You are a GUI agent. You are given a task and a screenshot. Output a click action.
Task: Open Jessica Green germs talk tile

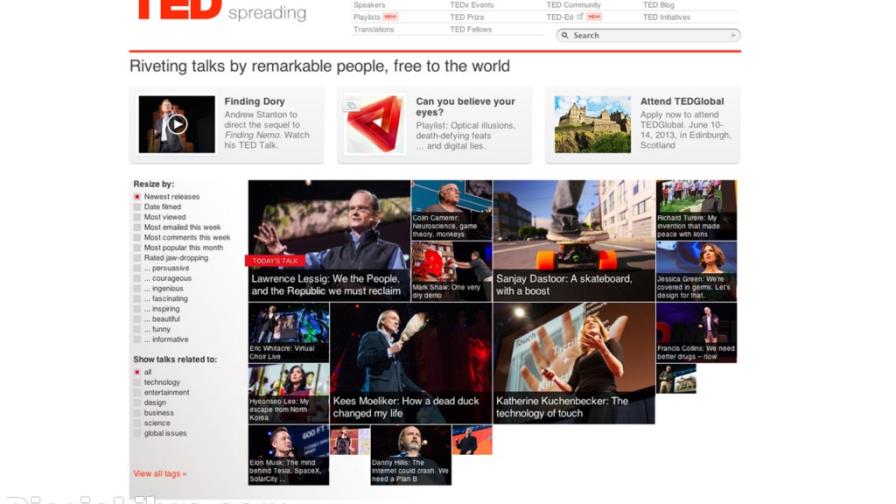(697, 271)
